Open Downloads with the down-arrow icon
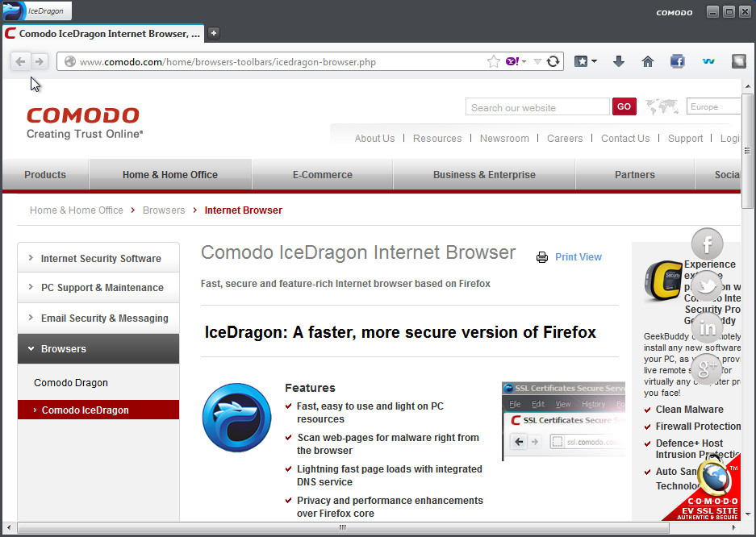Screen dimensions: 756x537 [x=619, y=61]
